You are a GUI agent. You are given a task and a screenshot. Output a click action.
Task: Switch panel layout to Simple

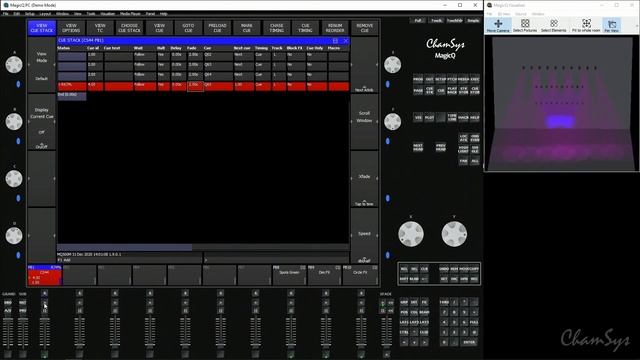tap(473, 20)
